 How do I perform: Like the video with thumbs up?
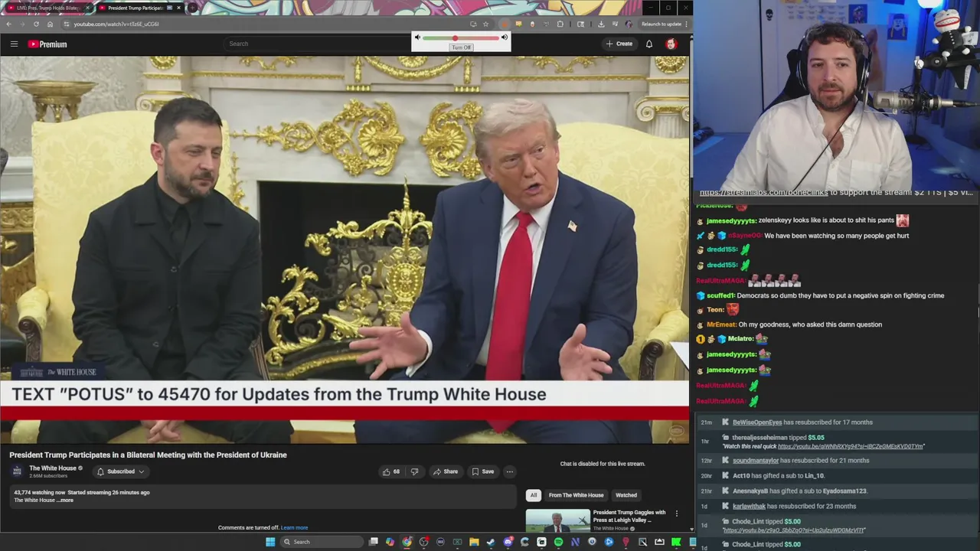click(x=391, y=471)
